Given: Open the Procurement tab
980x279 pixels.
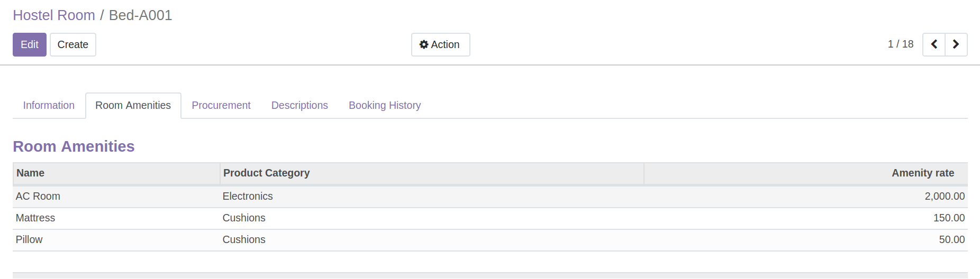Looking at the screenshot, I should [x=221, y=105].
